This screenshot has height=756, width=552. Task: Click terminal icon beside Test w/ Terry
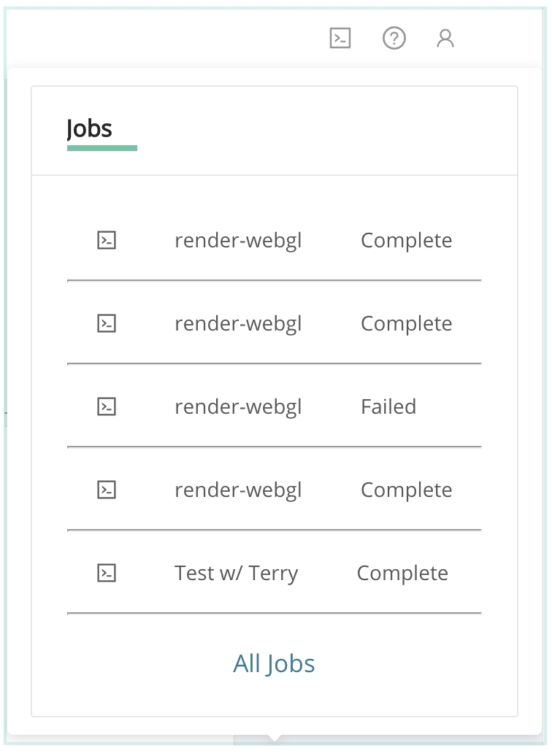[107, 573]
